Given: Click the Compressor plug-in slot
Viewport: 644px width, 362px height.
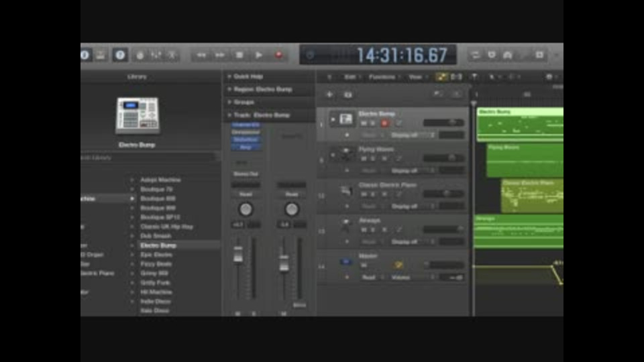Looking at the screenshot, I should [x=246, y=132].
